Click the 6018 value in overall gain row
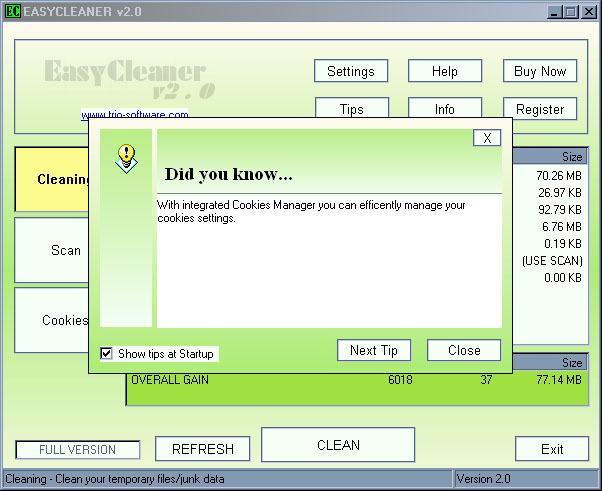Image resolution: width=602 pixels, height=491 pixels. 400,380
